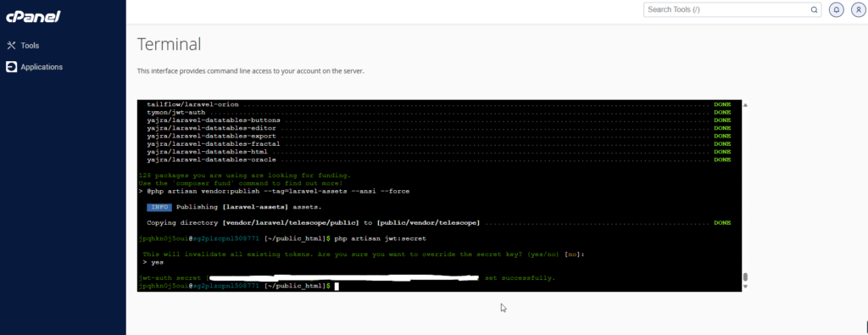Click 'yajra/laravel-datatables-fractal' text
Image resolution: width=868 pixels, height=335 pixels.
pos(213,144)
